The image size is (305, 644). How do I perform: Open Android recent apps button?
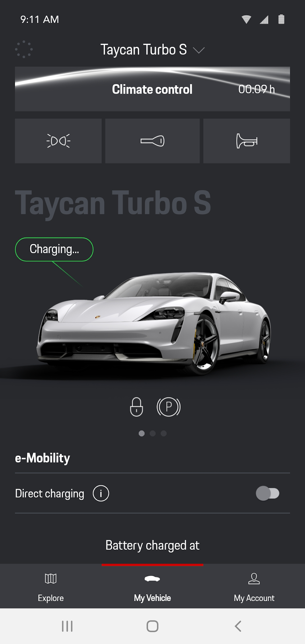67,626
